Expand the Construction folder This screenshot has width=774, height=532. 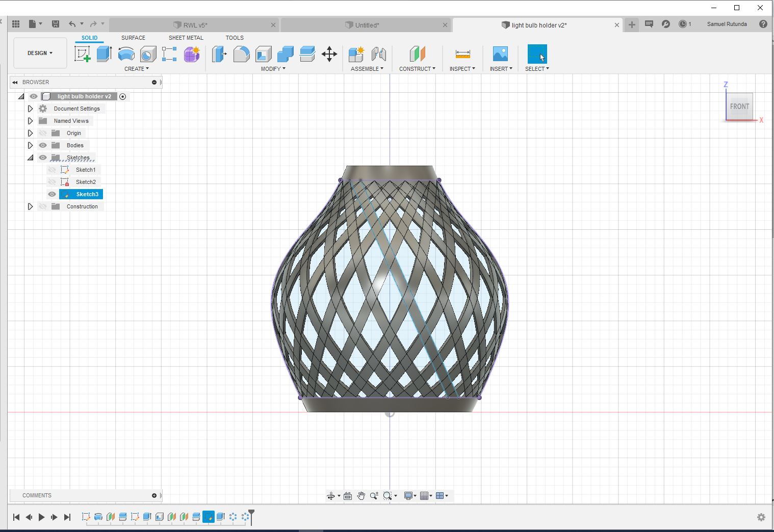pyautogui.click(x=30, y=206)
